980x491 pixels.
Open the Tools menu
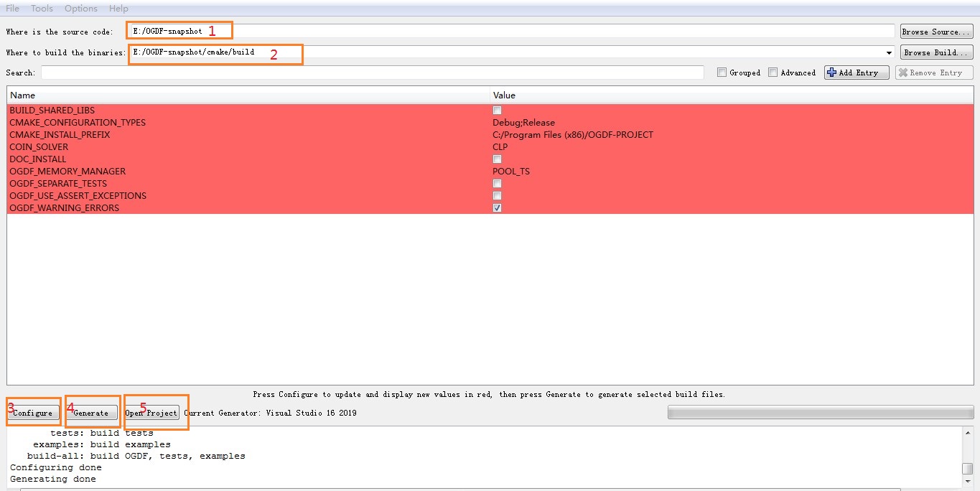(x=41, y=8)
